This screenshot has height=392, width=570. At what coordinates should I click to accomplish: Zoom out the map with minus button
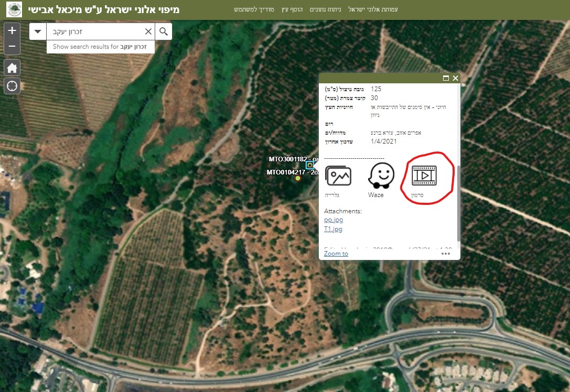click(12, 46)
